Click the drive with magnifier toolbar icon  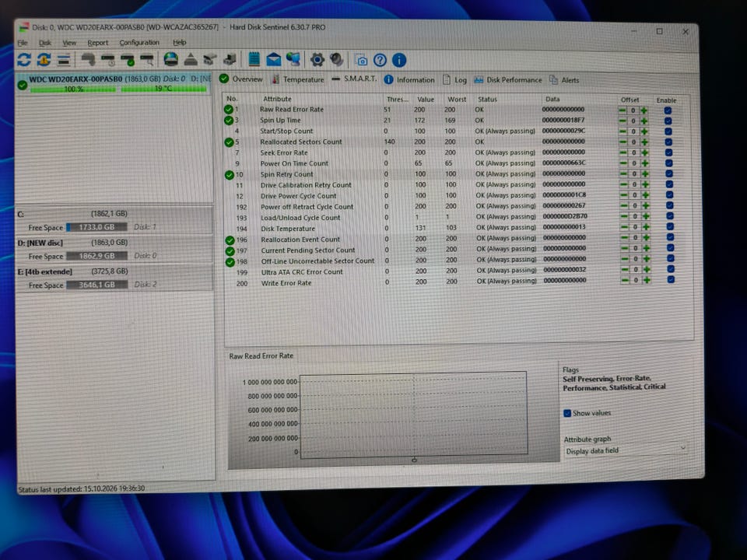click(x=147, y=60)
